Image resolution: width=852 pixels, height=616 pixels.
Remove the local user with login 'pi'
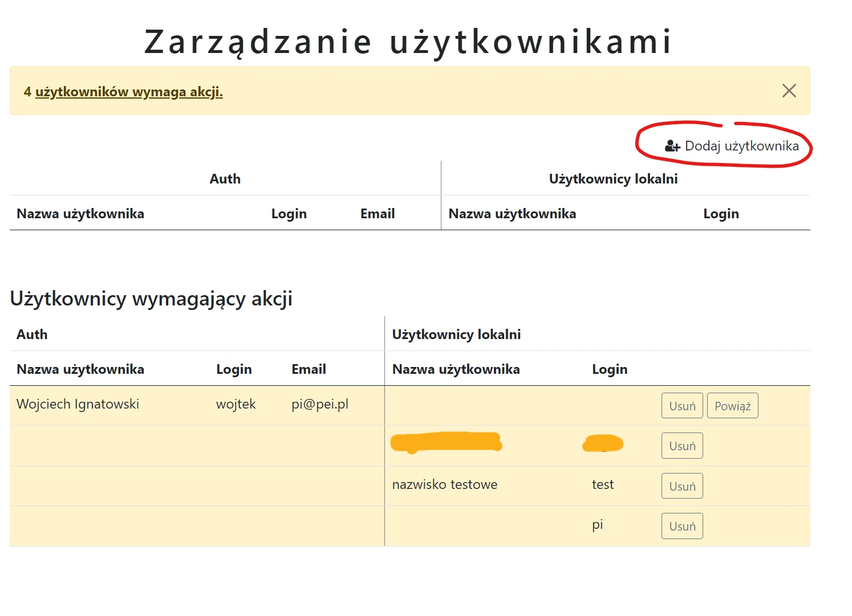tap(681, 526)
